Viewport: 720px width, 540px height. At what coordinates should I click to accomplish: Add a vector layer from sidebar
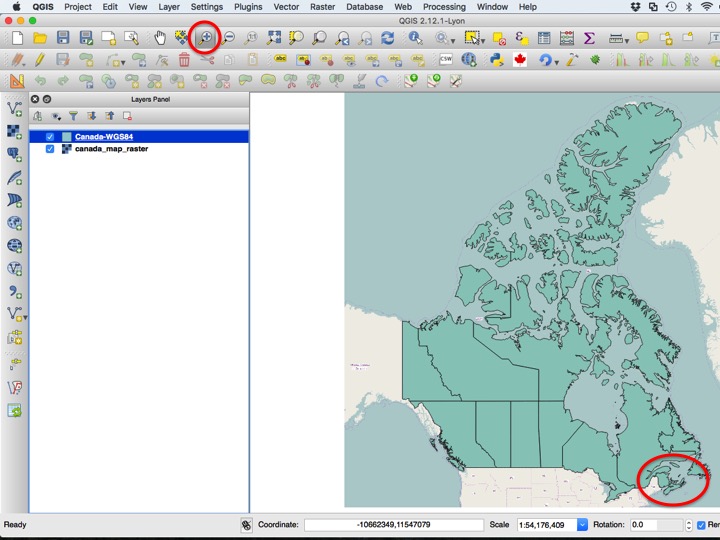click(14, 109)
